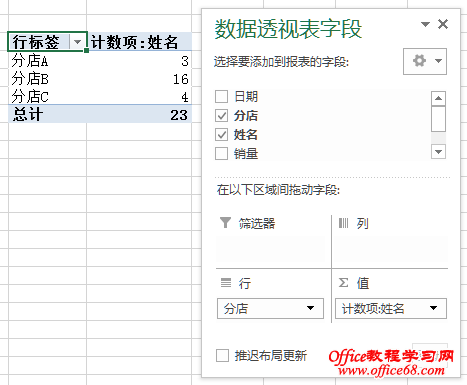
Task: Click the 销量 field name
Action: [x=246, y=154]
